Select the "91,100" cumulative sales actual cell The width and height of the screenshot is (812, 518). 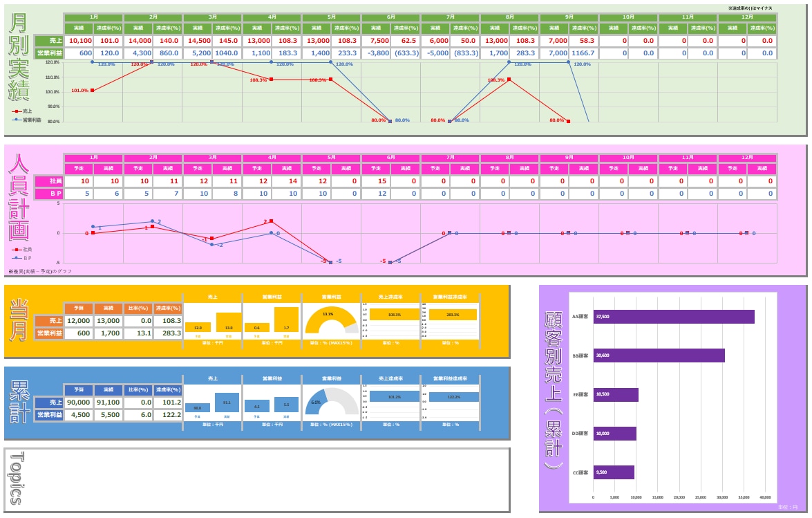[108, 402]
